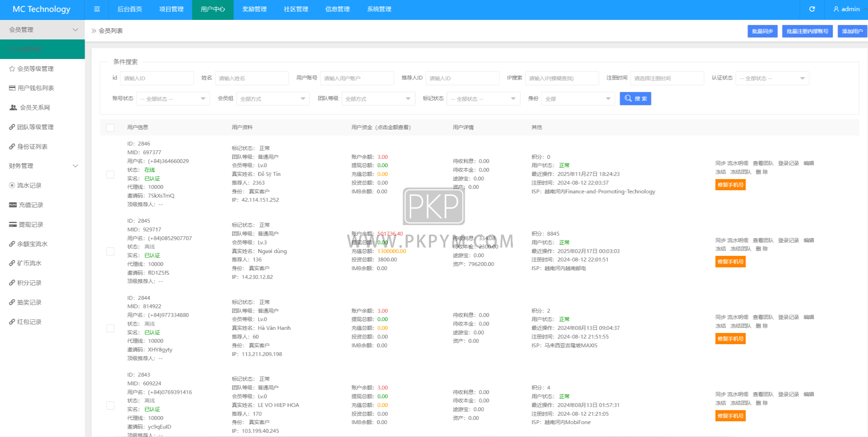
Task: Click the refresh icon in top bar
Action: pyautogui.click(x=812, y=9)
